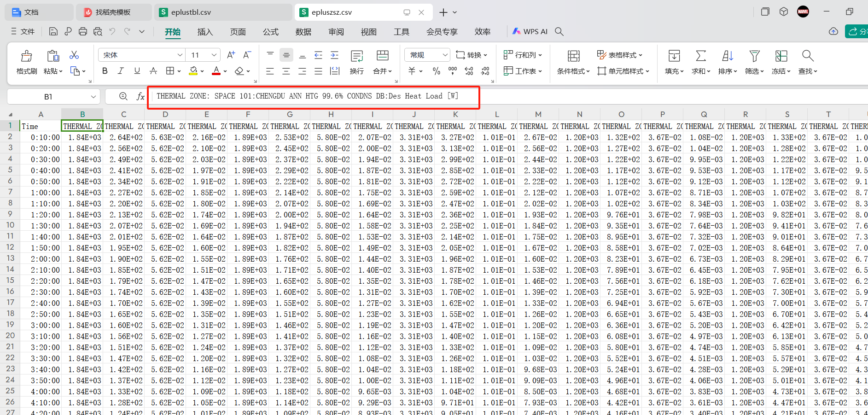Click the Format Painter brush icon
Screen dimensions: 868x415
(x=27, y=56)
